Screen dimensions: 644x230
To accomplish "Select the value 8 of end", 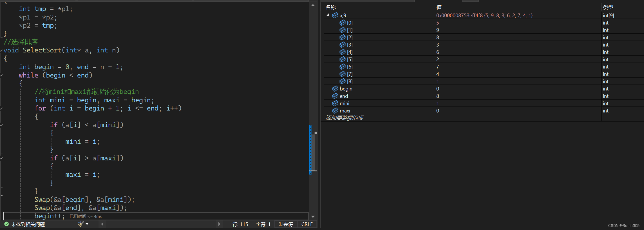I will coord(438,96).
